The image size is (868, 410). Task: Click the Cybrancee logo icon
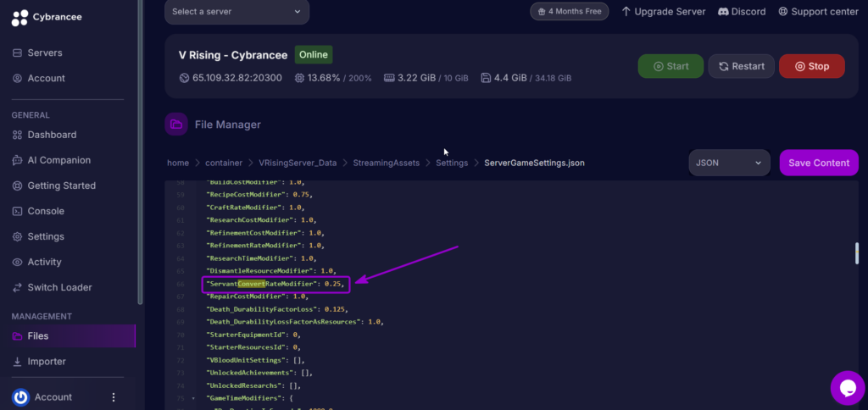click(19, 18)
